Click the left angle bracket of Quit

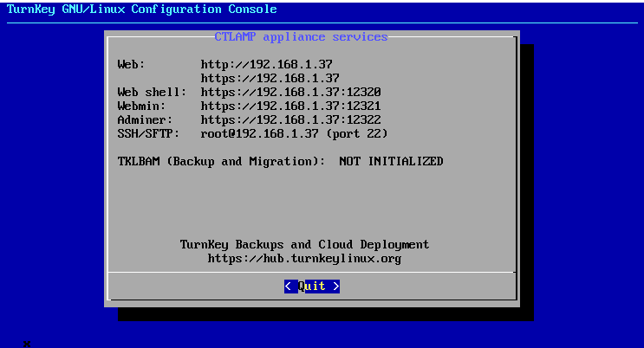[x=288, y=286]
